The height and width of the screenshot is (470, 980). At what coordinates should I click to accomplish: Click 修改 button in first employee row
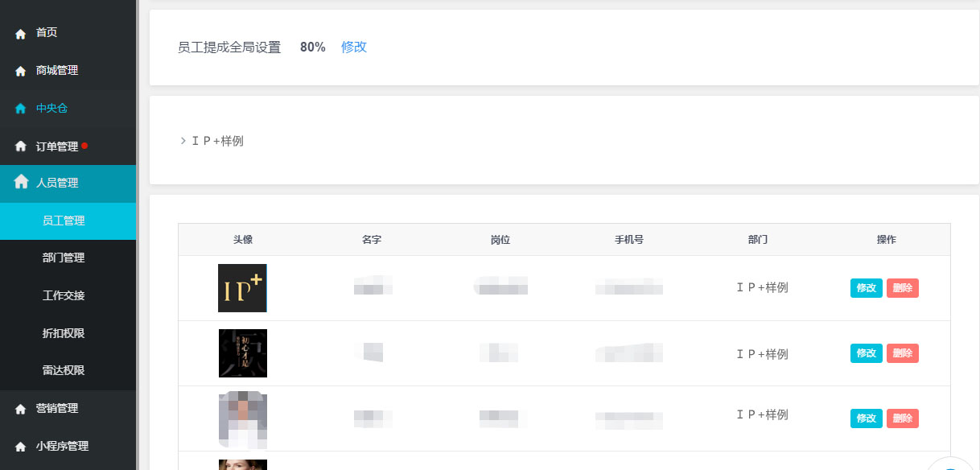click(866, 288)
